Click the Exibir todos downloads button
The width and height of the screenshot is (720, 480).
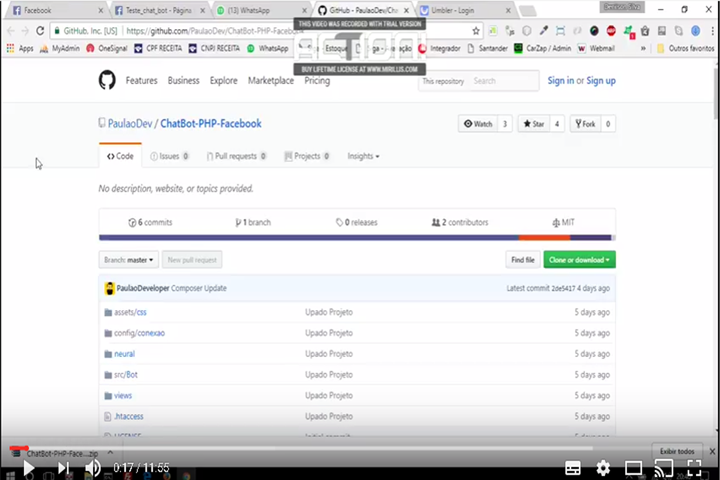(677, 451)
